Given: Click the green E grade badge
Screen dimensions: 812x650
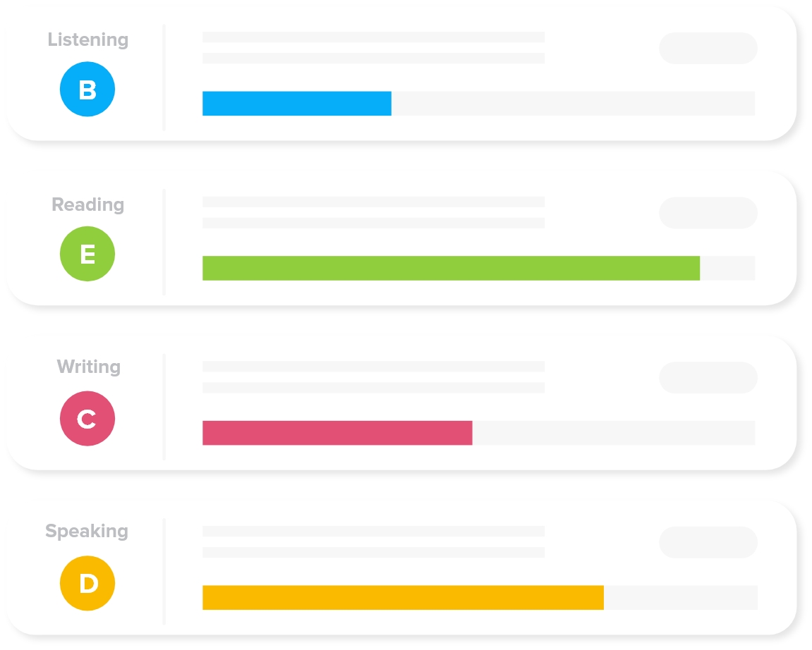Looking at the screenshot, I should click(87, 254).
